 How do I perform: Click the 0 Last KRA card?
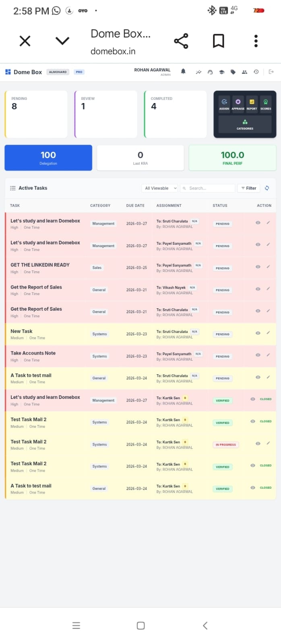coord(140,158)
